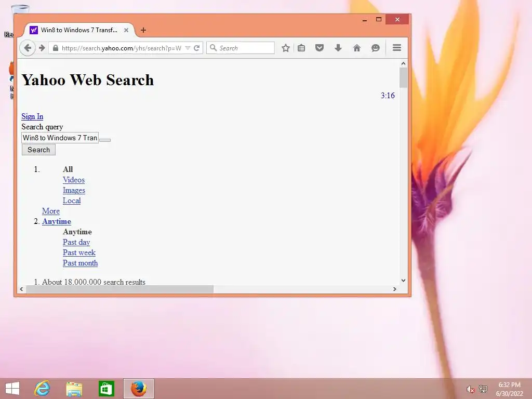This screenshot has width=532, height=399.
Task: Open the Sign In link
Action: 32,116
